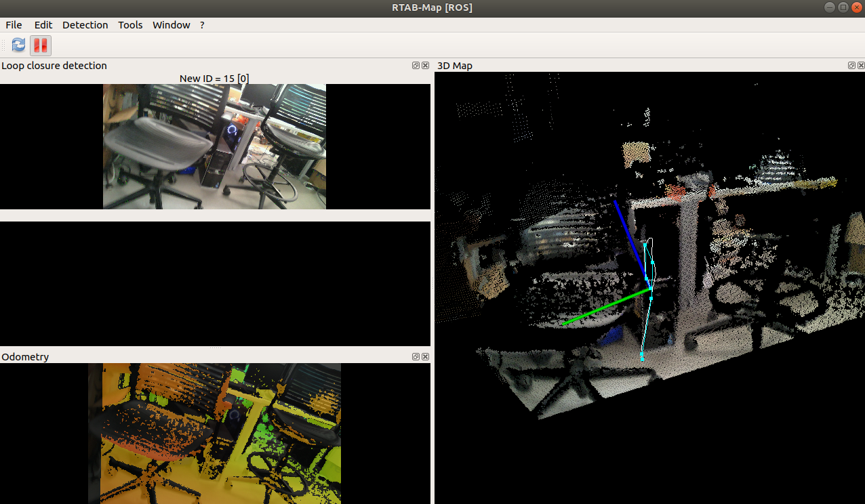
Task: Click the blue refresh arrows toolbar icon
Action: point(18,45)
